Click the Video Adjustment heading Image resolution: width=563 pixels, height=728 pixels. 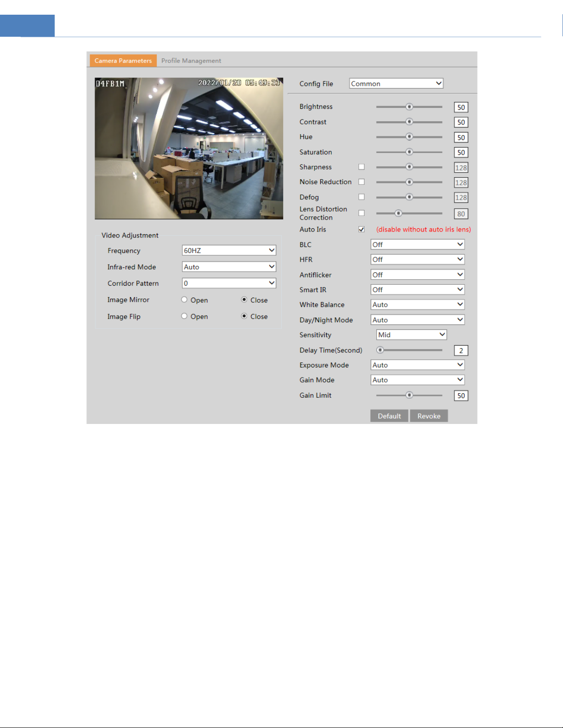click(130, 235)
